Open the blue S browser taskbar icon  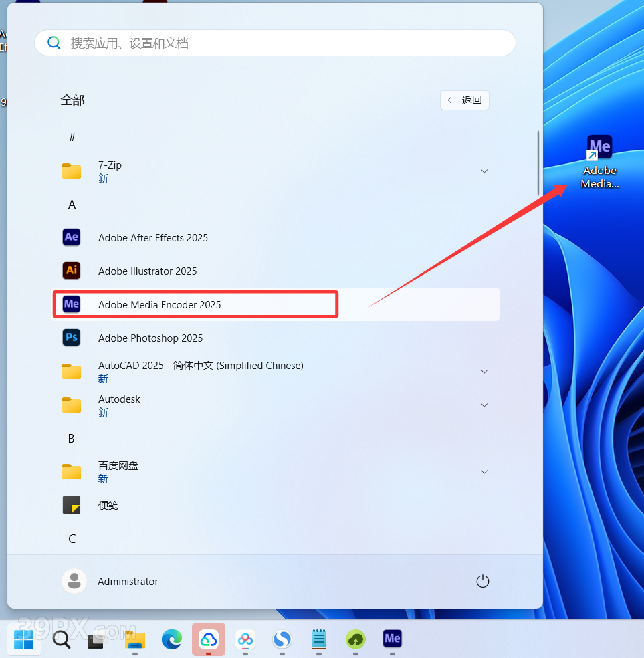(282, 639)
